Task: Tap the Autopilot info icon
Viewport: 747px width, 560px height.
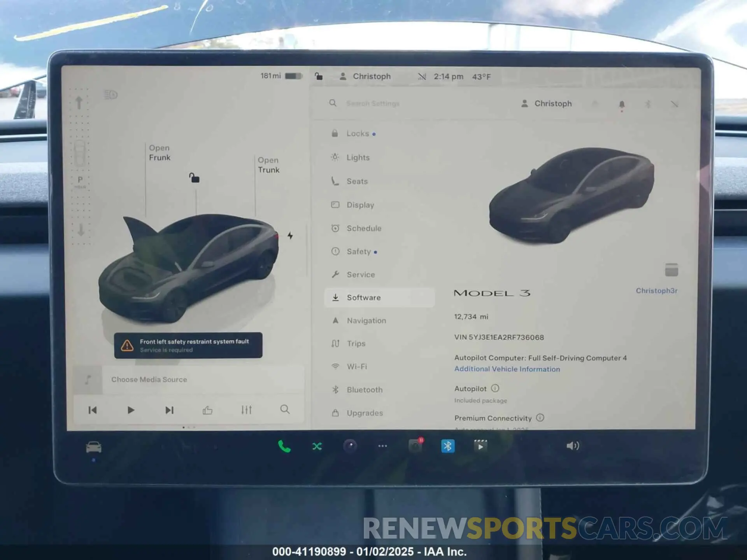Action: (x=495, y=388)
